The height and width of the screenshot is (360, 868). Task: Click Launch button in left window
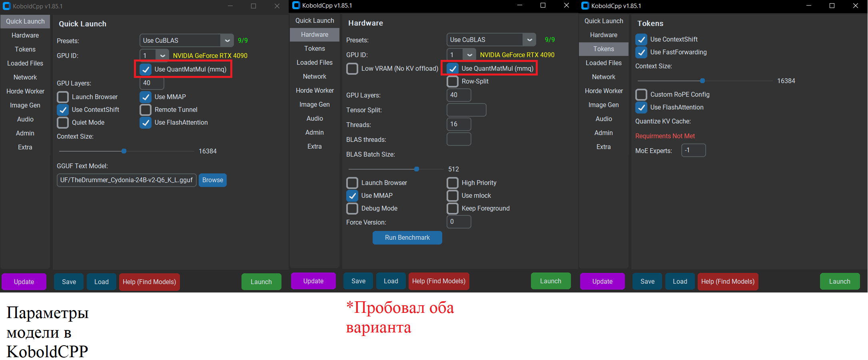click(261, 282)
